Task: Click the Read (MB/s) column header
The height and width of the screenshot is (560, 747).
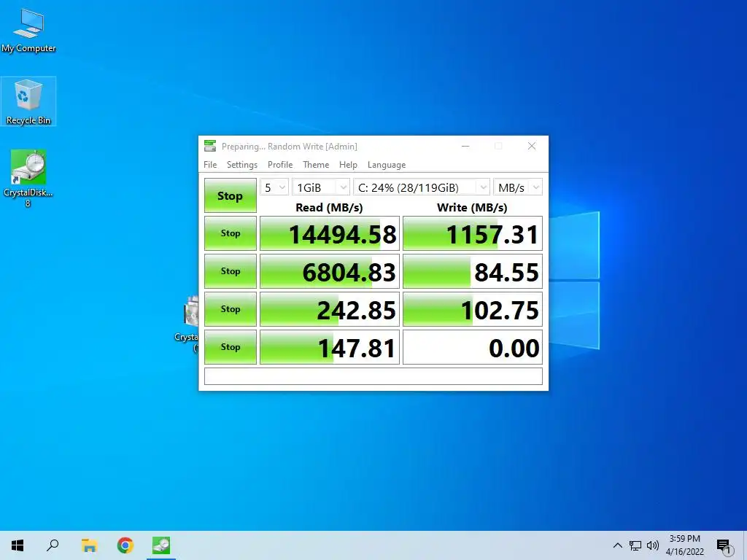Action: coord(329,208)
